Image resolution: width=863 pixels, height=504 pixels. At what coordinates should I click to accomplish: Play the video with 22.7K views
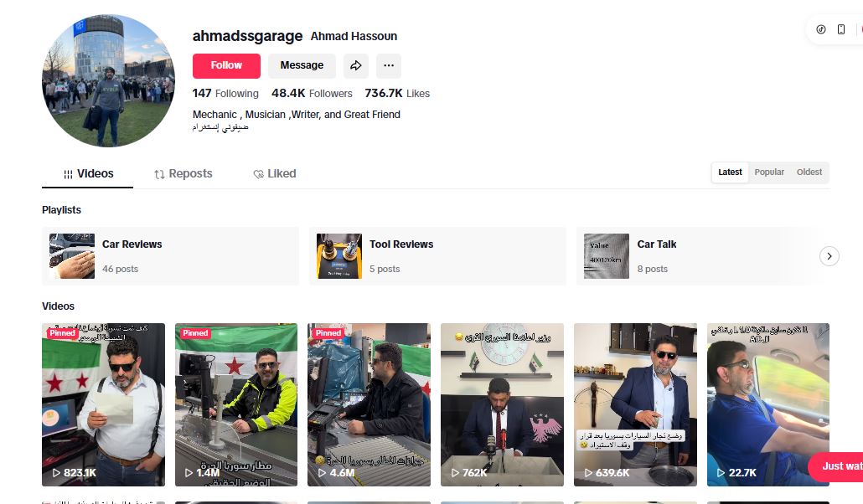click(x=767, y=404)
